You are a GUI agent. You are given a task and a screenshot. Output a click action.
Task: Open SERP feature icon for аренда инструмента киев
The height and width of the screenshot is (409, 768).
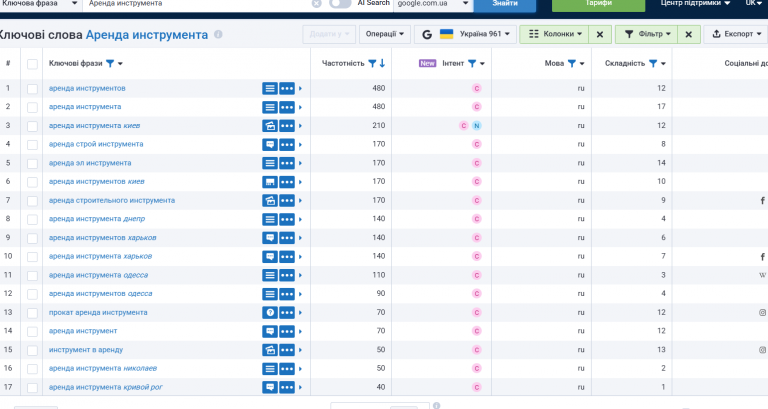click(269, 126)
